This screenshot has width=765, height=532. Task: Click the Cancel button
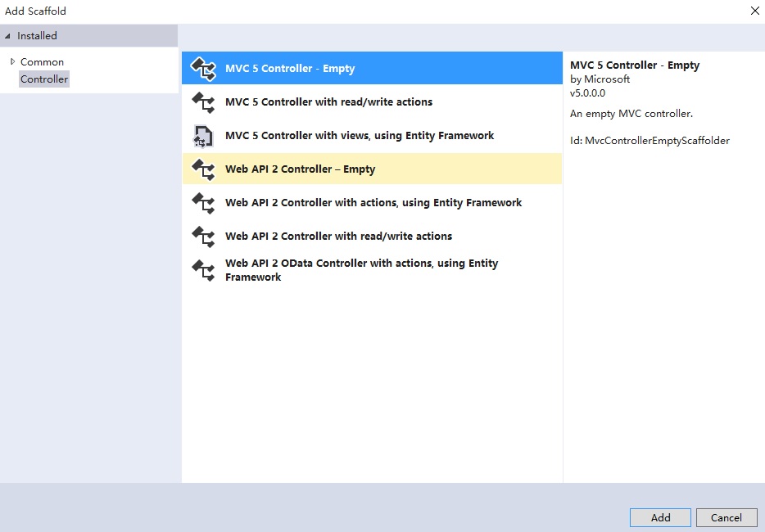click(727, 517)
